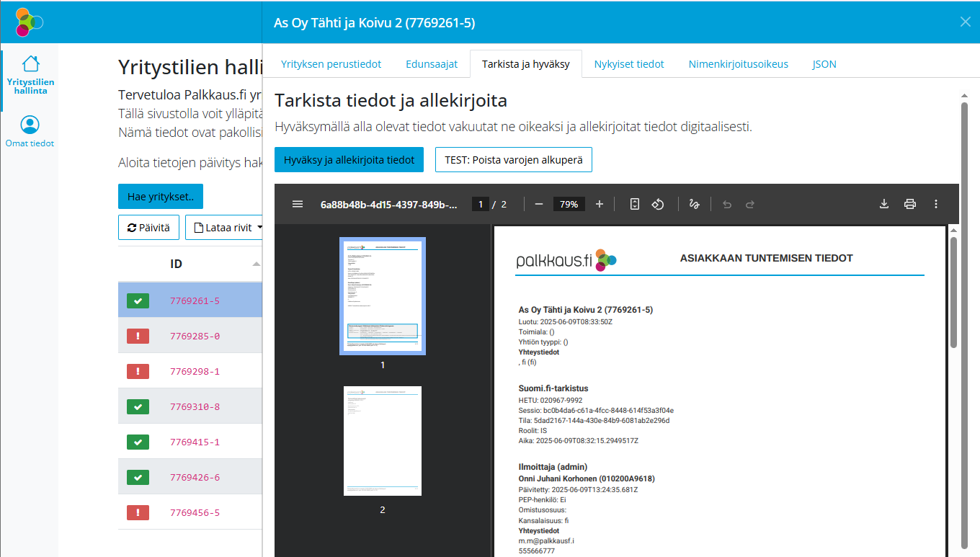This screenshot has width=980, height=557.
Task: Click red alert status for 7769456-5
Action: click(x=138, y=513)
